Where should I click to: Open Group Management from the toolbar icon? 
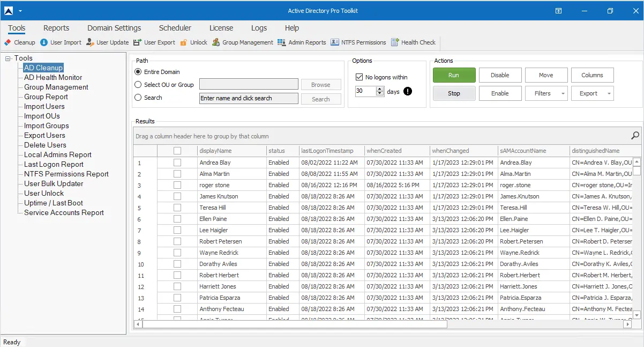(216, 42)
